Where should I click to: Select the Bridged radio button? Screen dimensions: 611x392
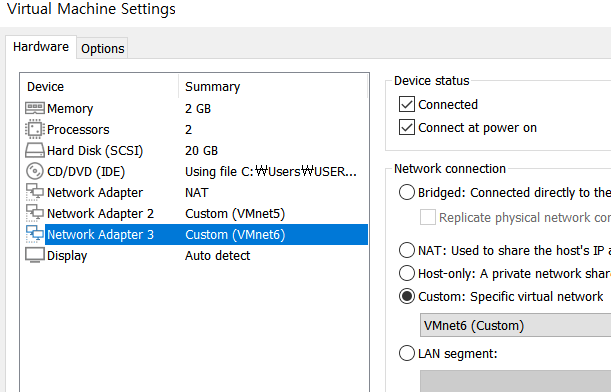click(x=407, y=192)
